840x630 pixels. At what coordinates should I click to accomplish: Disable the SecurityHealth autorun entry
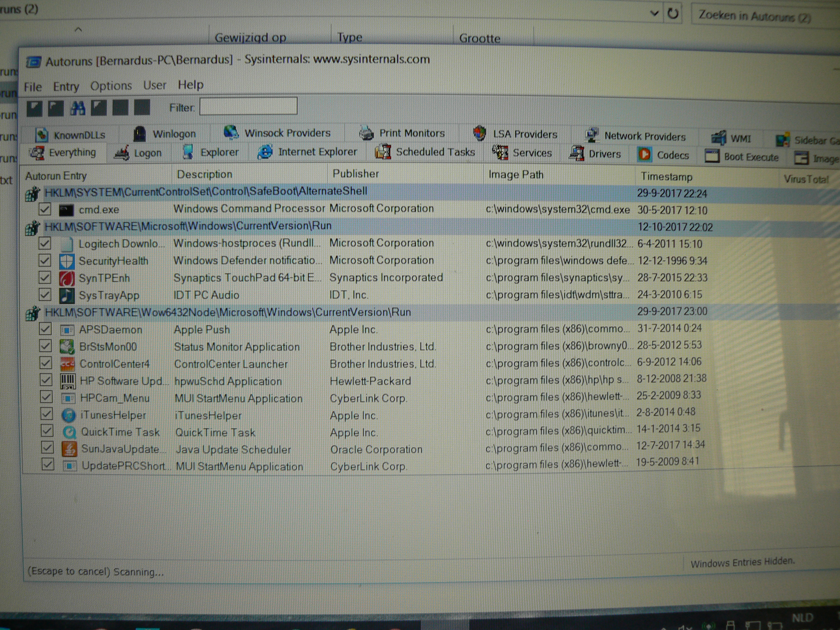(x=45, y=260)
